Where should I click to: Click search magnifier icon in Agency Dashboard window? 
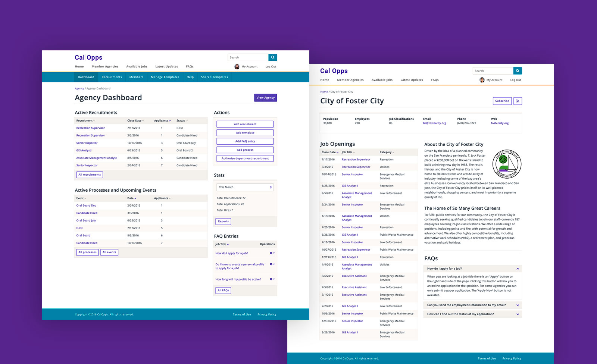point(273,57)
